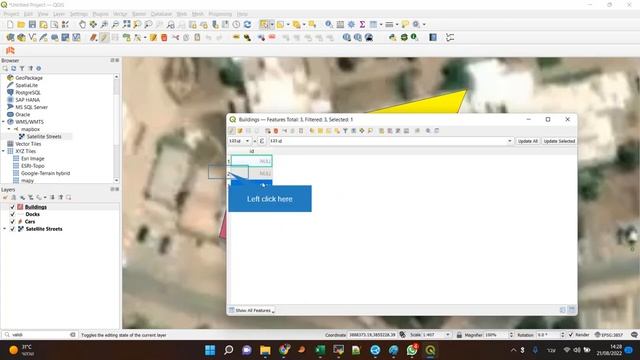Open the expression builder epsilon button
640x360 pixels.
(x=262, y=141)
